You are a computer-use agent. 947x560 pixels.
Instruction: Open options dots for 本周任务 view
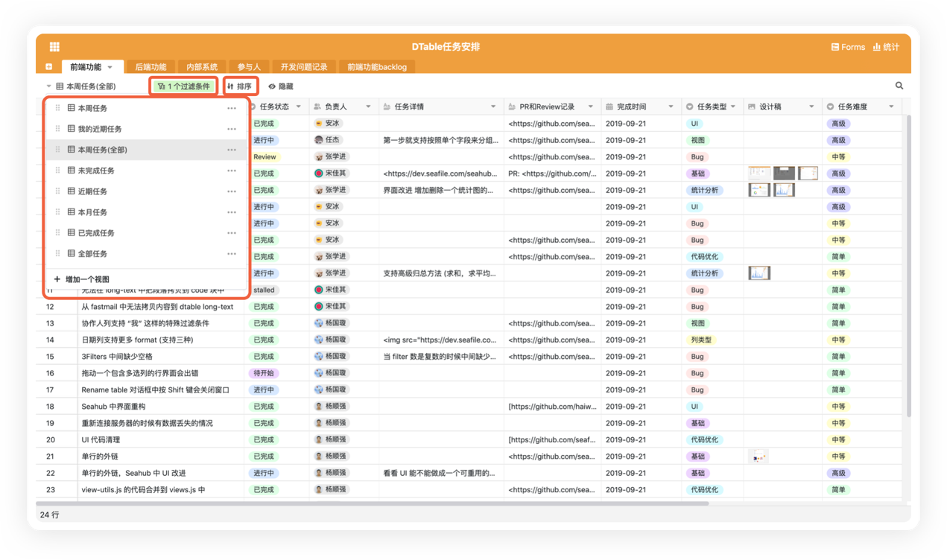pos(232,109)
